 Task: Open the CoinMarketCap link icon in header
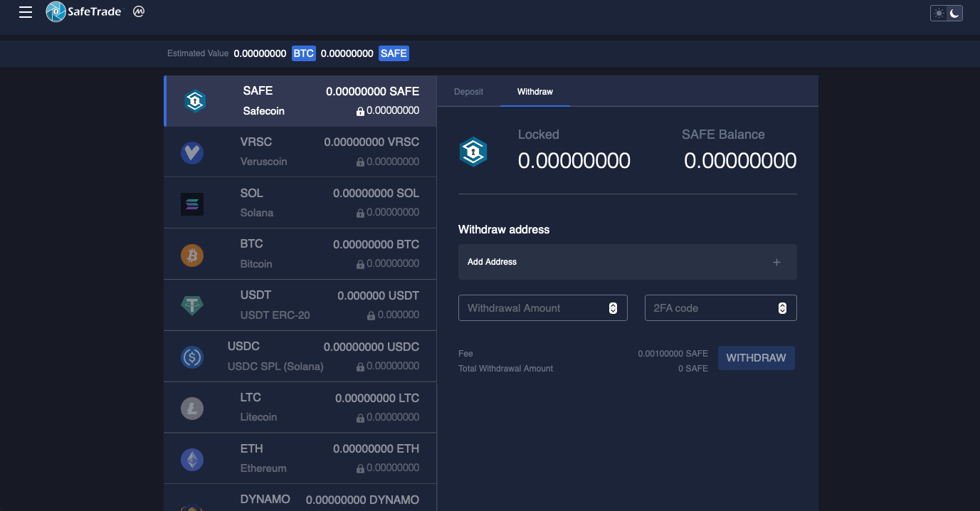[138, 11]
